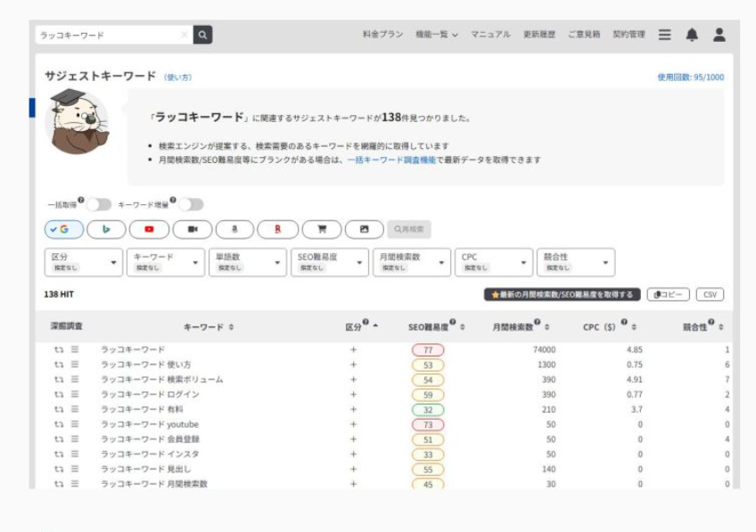Sort the table by CPC ($) column header

[610, 326]
